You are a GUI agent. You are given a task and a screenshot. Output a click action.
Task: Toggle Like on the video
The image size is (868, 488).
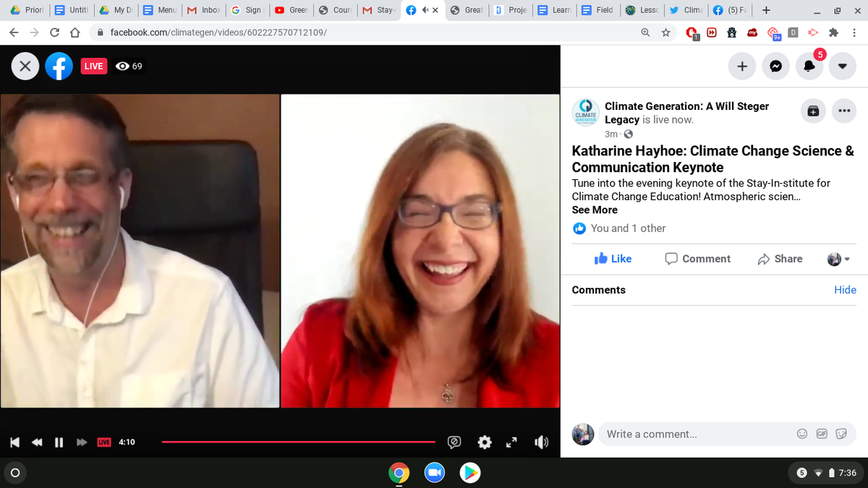[613, 259]
